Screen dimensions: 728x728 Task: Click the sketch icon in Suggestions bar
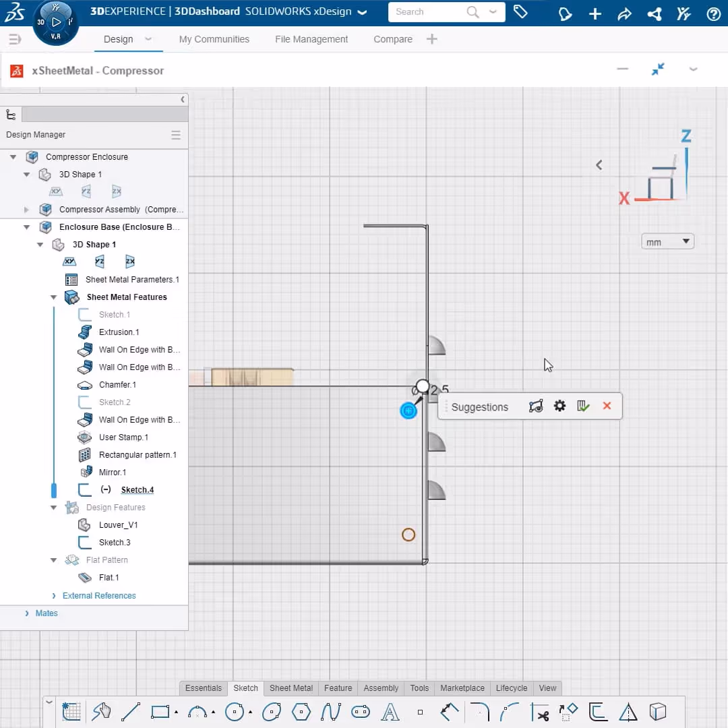[536, 406]
